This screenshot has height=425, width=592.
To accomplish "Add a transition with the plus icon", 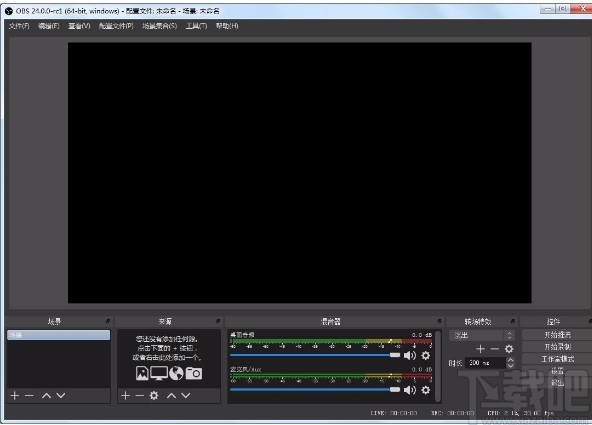I will 480,349.
